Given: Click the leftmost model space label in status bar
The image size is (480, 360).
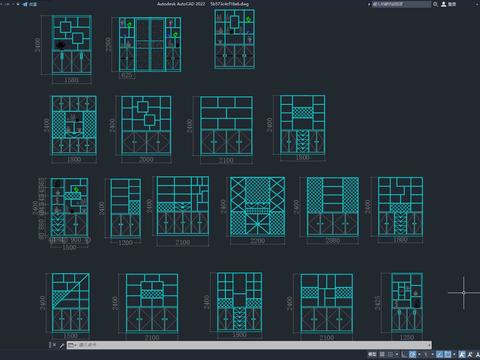Looking at the screenshot, I should [372, 354].
